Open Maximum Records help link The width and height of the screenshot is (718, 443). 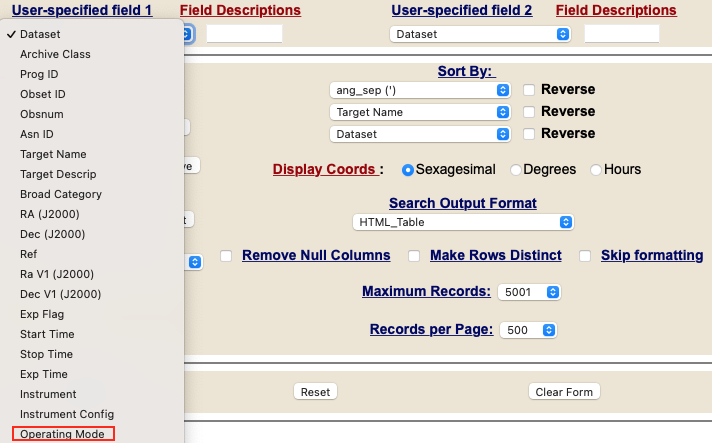426,291
